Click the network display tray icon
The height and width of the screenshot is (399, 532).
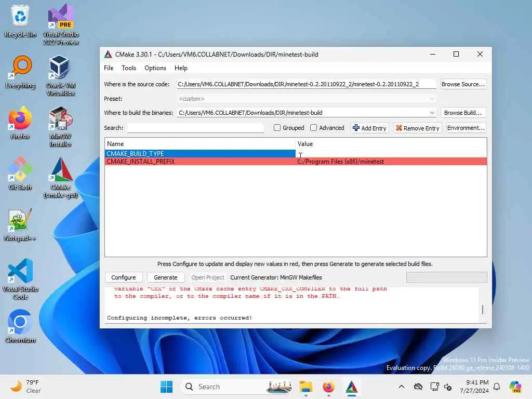tap(435, 387)
